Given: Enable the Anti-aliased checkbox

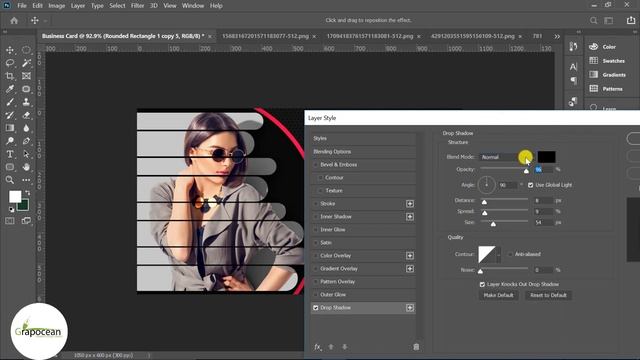Looking at the screenshot, I should tap(510, 254).
